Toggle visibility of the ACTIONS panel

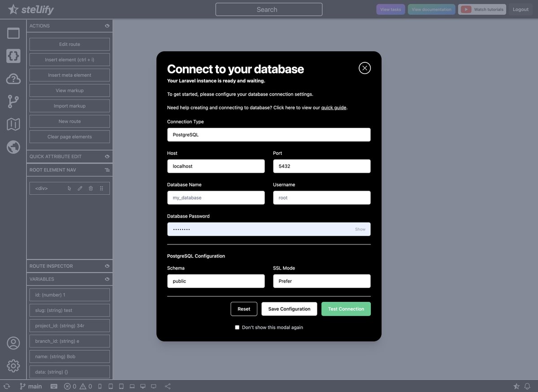[x=107, y=26]
